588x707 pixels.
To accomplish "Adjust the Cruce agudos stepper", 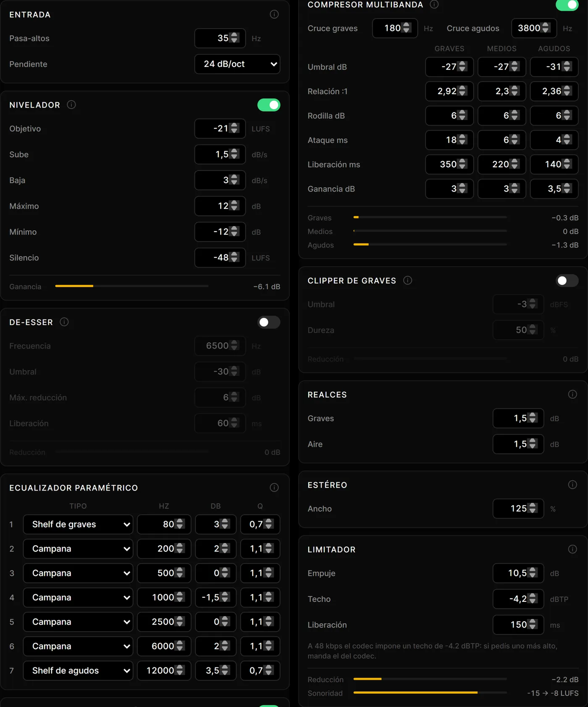I will tap(545, 28).
